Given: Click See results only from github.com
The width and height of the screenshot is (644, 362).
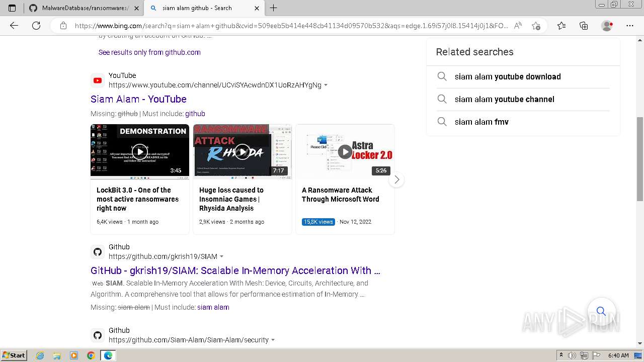Looking at the screenshot, I should pyautogui.click(x=149, y=52).
